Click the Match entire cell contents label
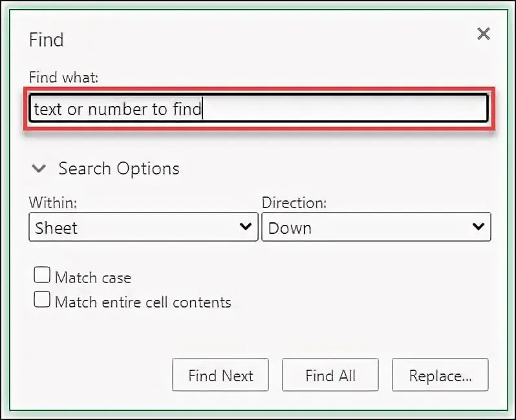Screen dimensions: 516x420 tap(143, 302)
